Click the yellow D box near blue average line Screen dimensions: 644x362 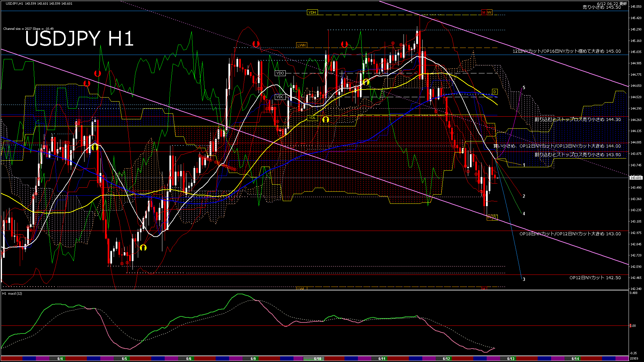[x=494, y=92]
